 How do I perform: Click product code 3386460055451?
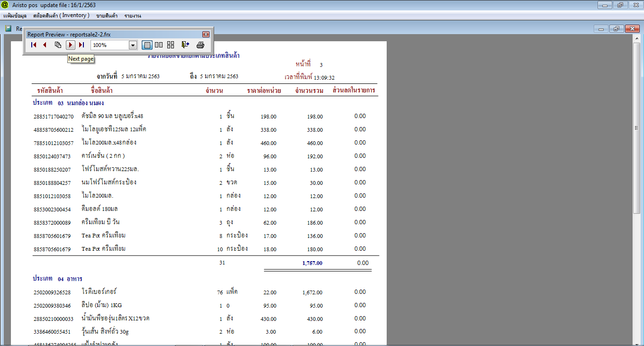click(x=52, y=333)
